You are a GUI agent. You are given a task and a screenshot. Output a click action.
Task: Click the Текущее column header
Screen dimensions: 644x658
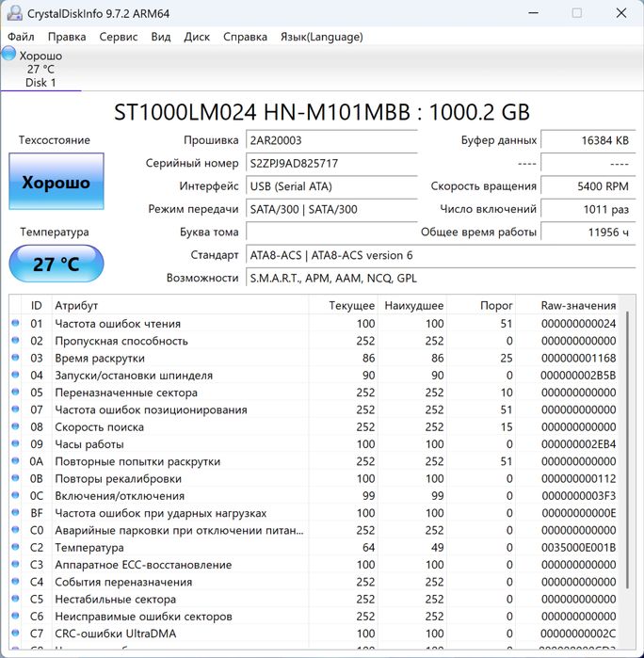pyautogui.click(x=344, y=306)
